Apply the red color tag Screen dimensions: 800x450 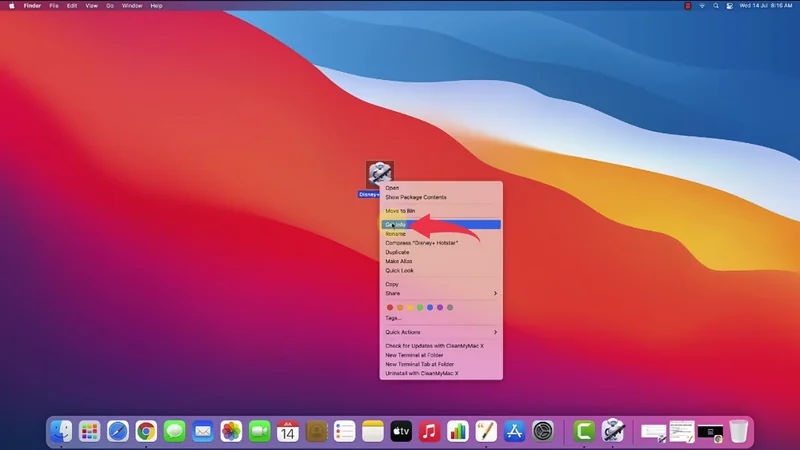[390, 307]
